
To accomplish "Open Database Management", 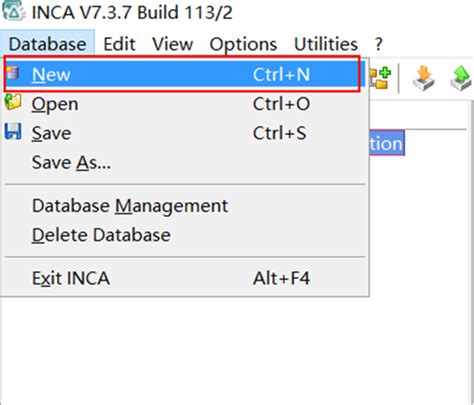I will click(130, 206).
